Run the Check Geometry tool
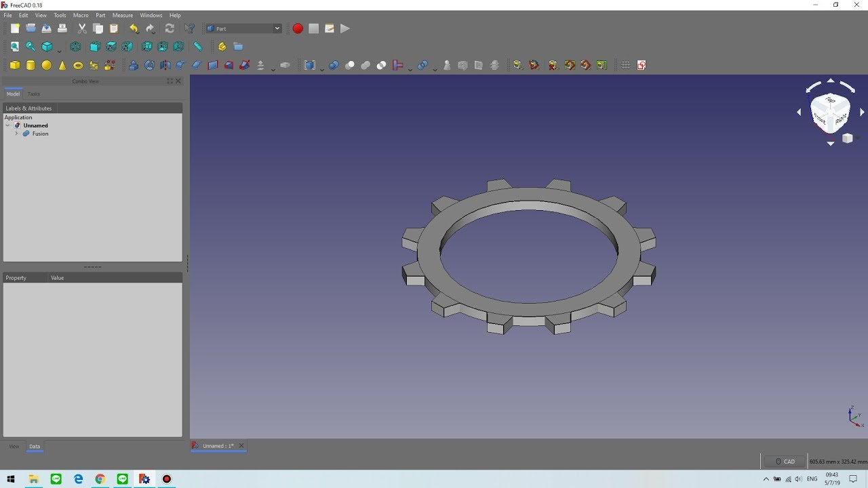This screenshot has height=488, width=868. [447, 65]
